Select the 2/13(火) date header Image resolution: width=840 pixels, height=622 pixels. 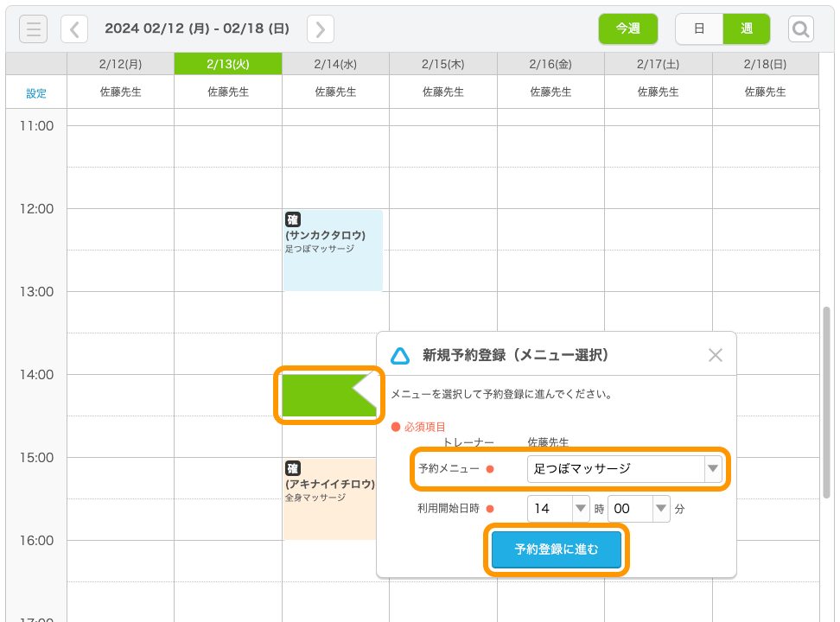[x=228, y=64]
